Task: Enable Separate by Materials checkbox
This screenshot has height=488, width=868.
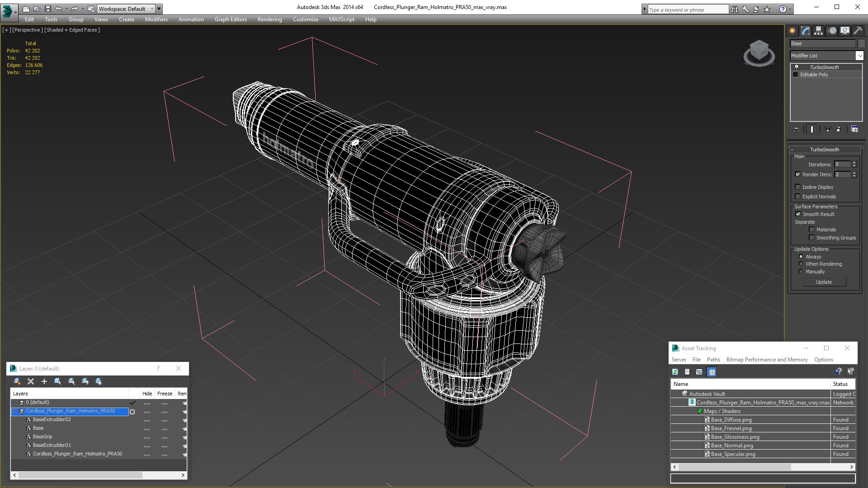Action: (811, 230)
